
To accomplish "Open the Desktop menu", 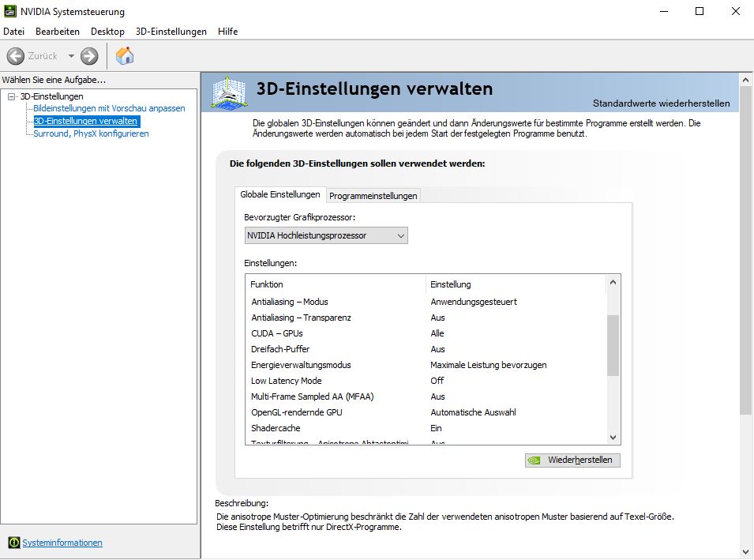I will pyautogui.click(x=107, y=32).
